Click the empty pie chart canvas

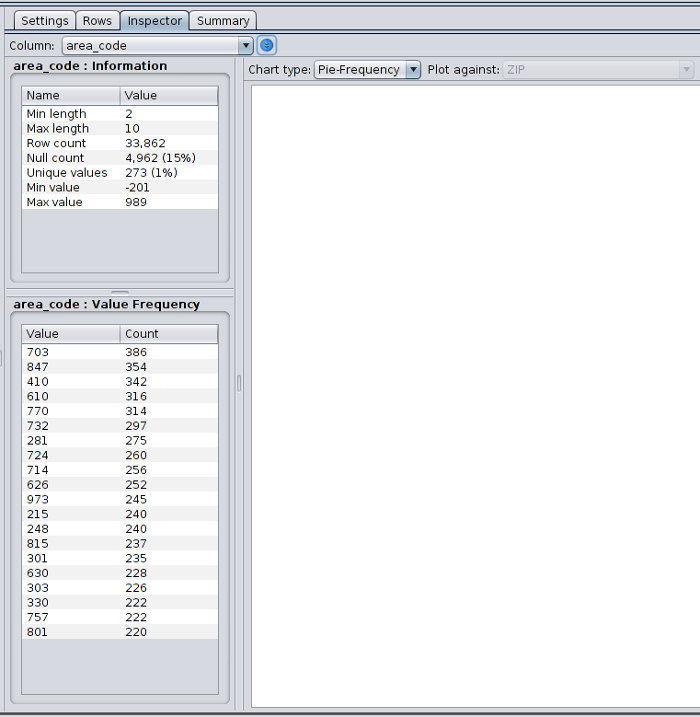[x=474, y=395]
